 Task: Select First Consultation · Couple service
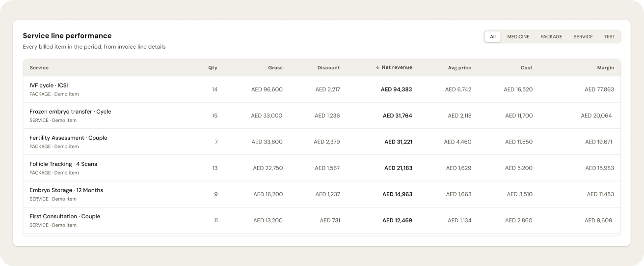[x=65, y=216]
